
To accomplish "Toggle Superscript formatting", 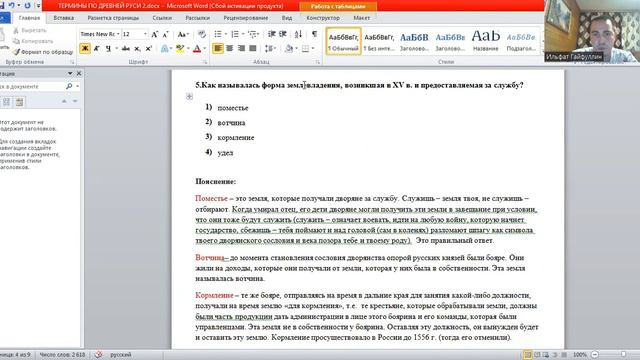I will (149, 49).
